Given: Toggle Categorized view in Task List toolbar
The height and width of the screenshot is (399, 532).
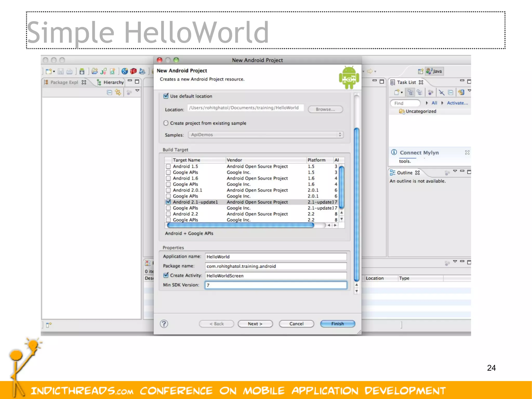Looking at the screenshot, I should [x=410, y=92].
